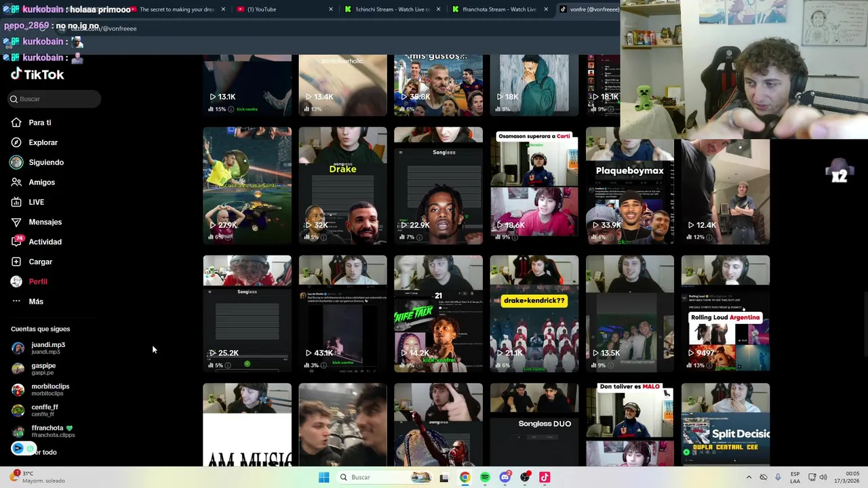Open the weather widget showing 31°C

pos(37,477)
